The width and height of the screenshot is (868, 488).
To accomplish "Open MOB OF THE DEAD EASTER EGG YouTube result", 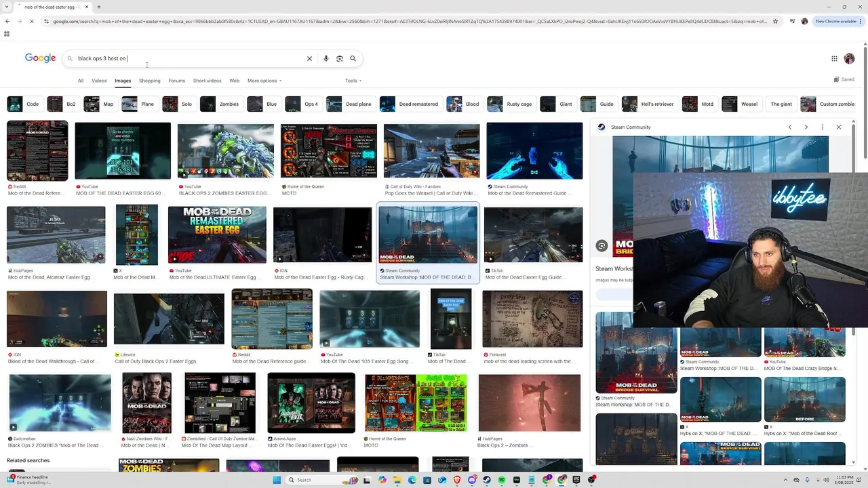I will coord(123,151).
